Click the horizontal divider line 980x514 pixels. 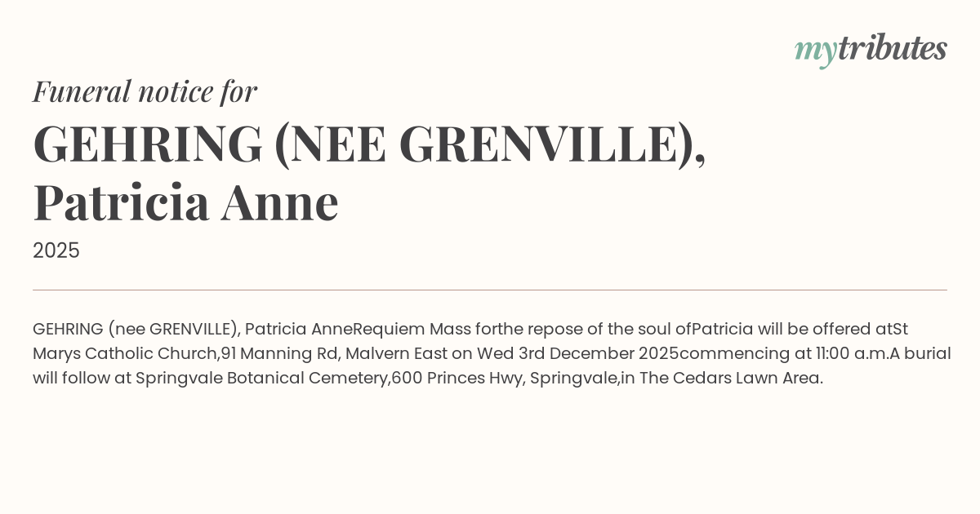(x=490, y=290)
